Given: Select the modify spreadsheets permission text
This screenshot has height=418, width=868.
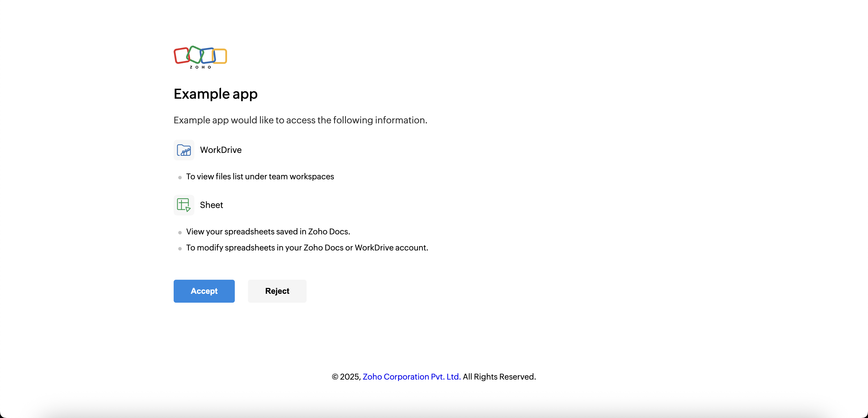Looking at the screenshot, I should pyautogui.click(x=307, y=248).
